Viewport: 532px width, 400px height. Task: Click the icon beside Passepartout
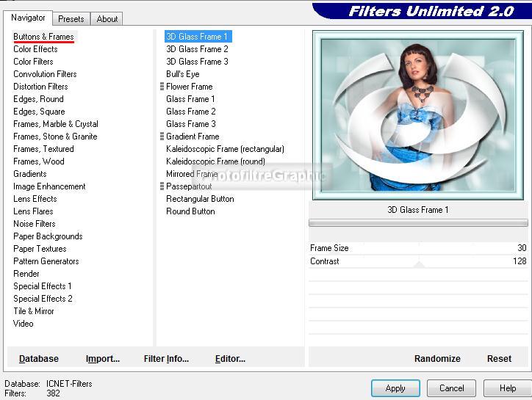tap(162, 186)
